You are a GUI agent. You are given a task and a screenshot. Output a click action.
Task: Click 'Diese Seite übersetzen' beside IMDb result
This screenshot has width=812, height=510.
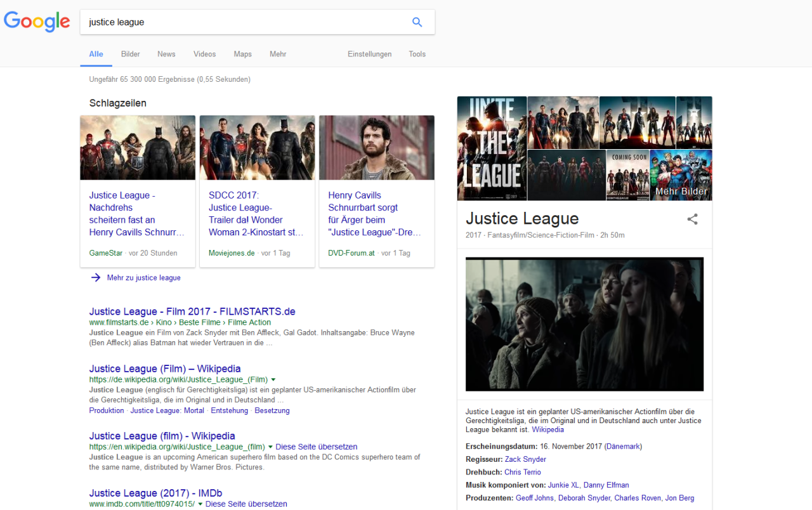[x=247, y=504]
